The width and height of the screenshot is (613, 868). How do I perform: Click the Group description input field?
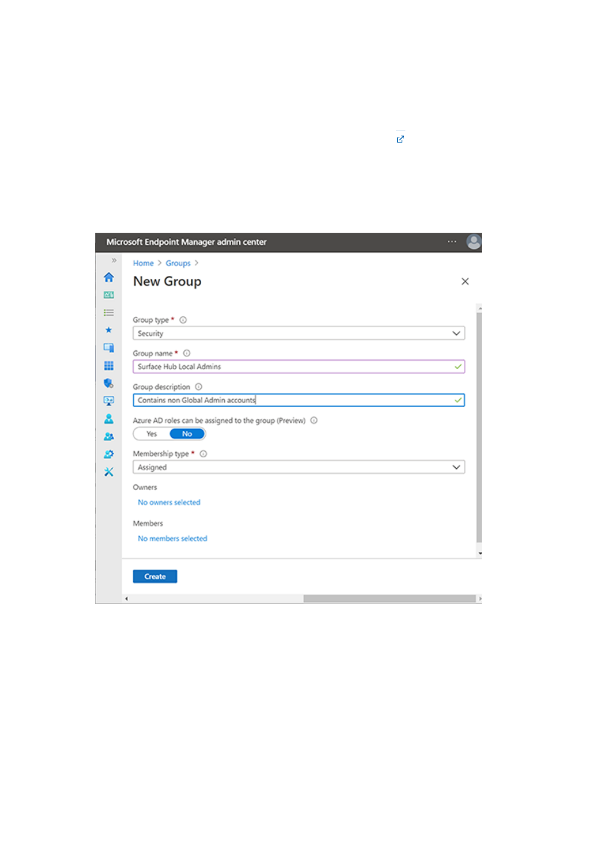point(299,400)
